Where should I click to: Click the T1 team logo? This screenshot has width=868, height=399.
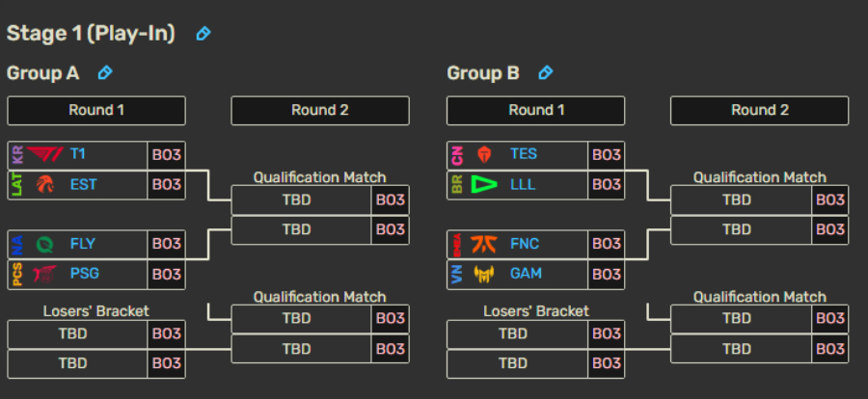pyautogui.click(x=44, y=154)
